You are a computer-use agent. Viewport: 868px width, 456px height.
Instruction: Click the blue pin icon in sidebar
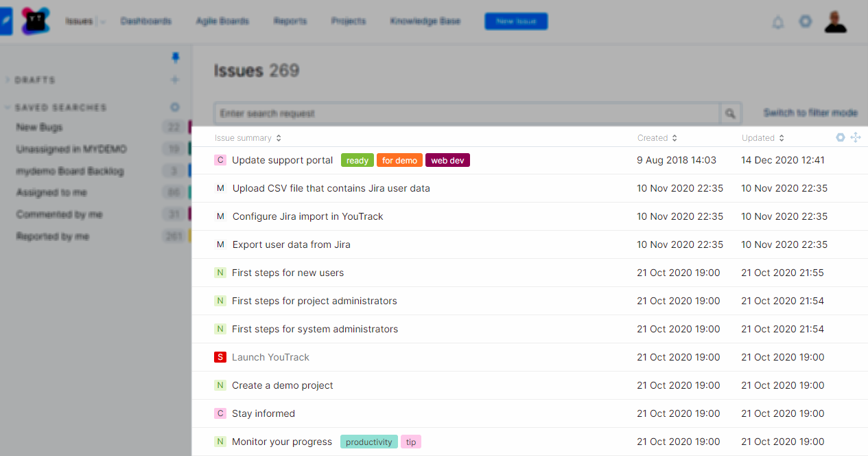175,58
